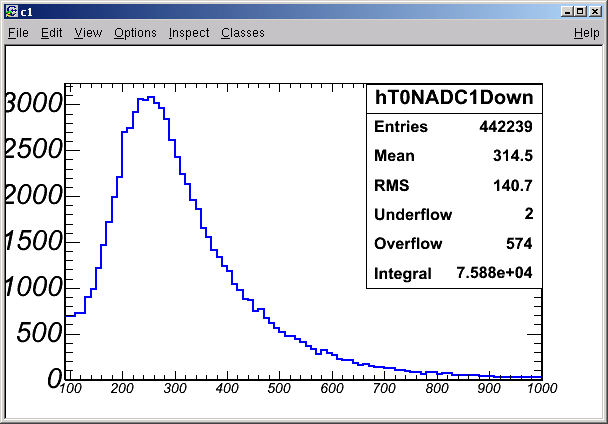Click the Overflow value 574

tap(519, 244)
